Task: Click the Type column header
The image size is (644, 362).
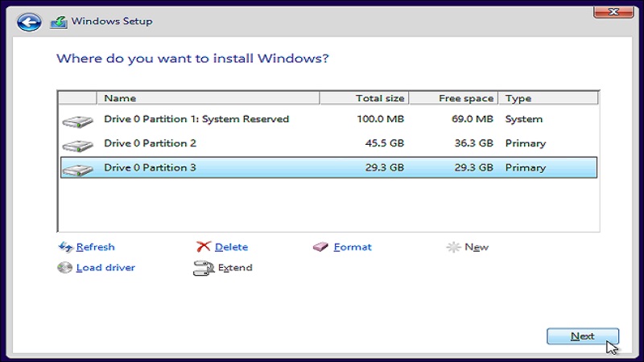Action: click(x=548, y=98)
